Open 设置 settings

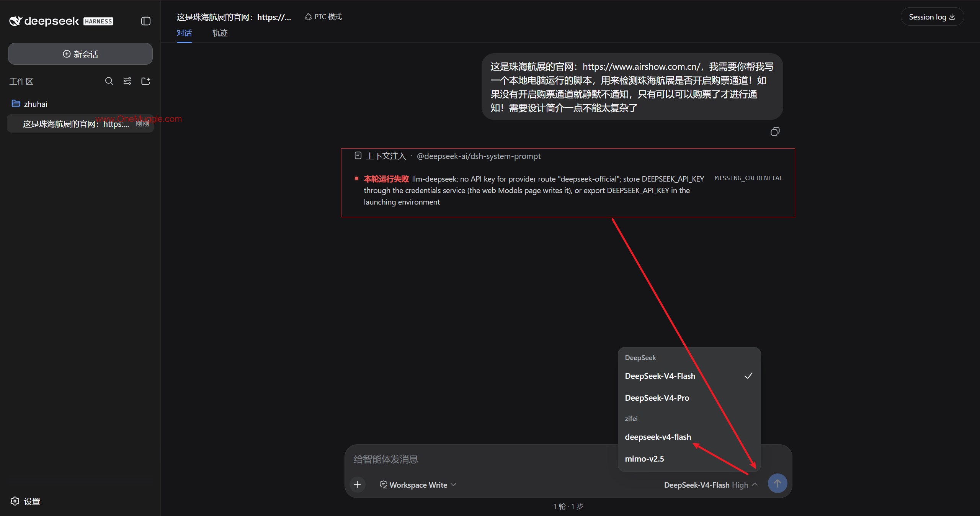click(25, 501)
